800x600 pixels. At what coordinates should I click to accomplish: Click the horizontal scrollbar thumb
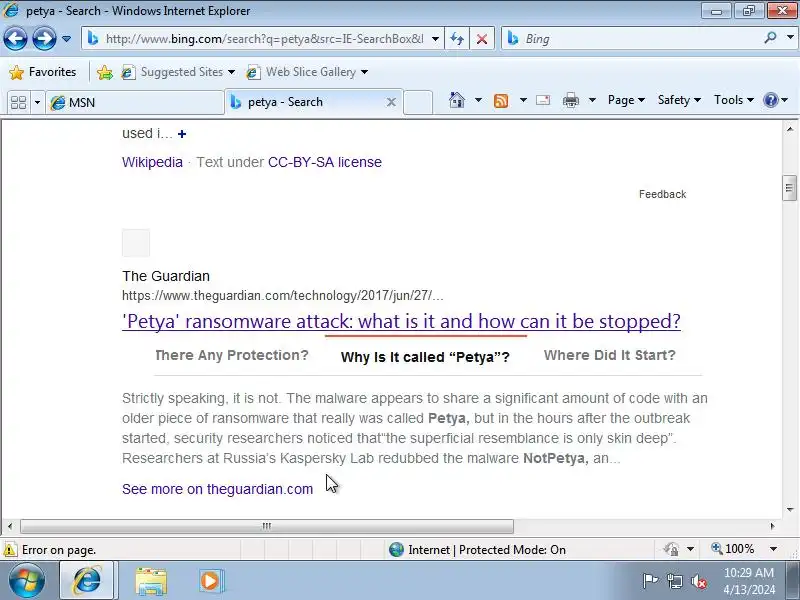[x=266, y=526]
